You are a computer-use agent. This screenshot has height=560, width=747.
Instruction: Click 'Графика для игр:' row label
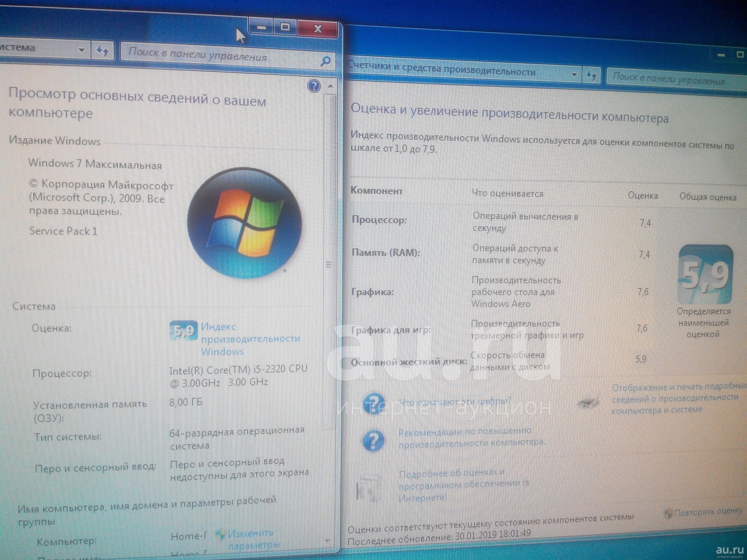[391, 330]
